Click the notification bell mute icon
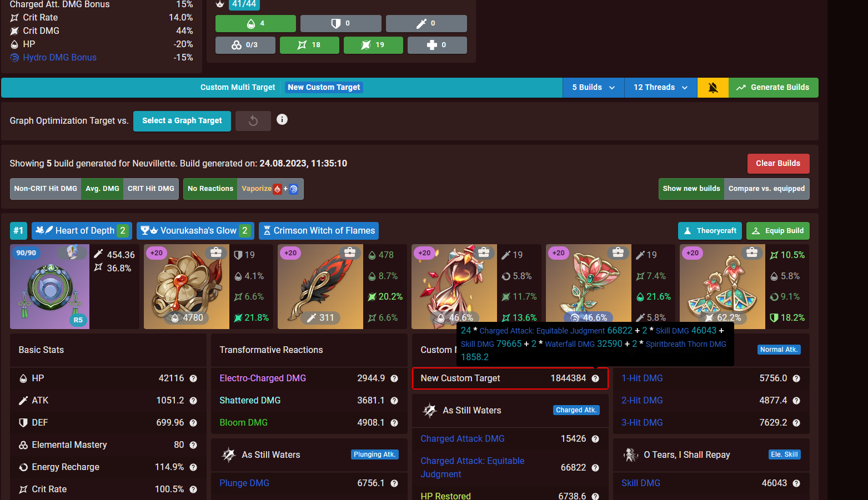The image size is (868, 500). pyautogui.click(x=713, y=88)
